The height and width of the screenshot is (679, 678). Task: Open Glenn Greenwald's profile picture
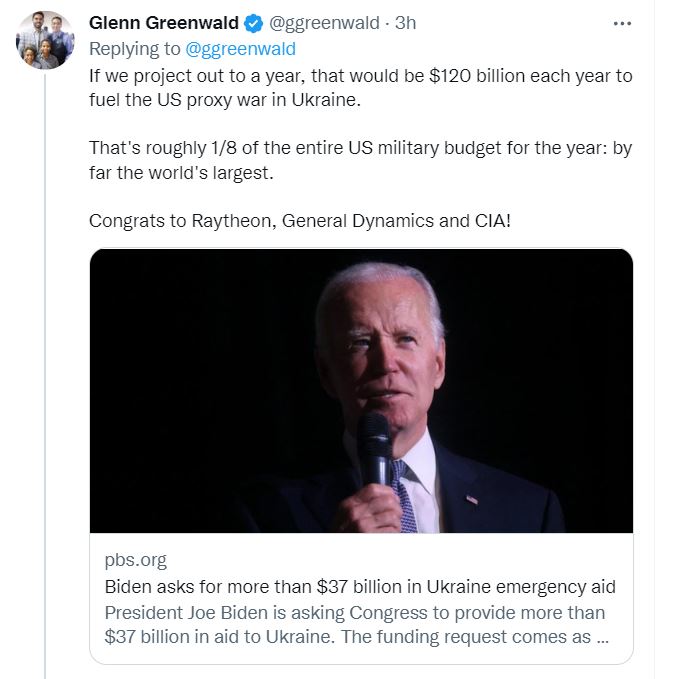tap(45, 40)
